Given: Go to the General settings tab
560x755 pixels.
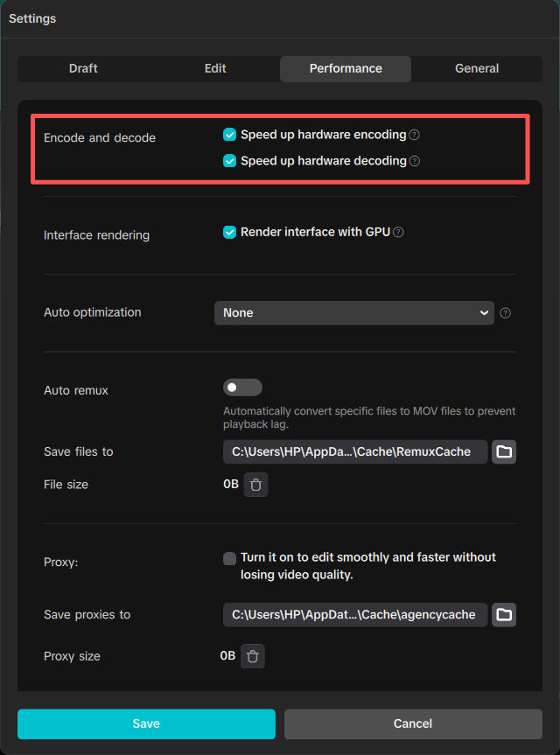Looking at the screenshot, I should [477, 69].
